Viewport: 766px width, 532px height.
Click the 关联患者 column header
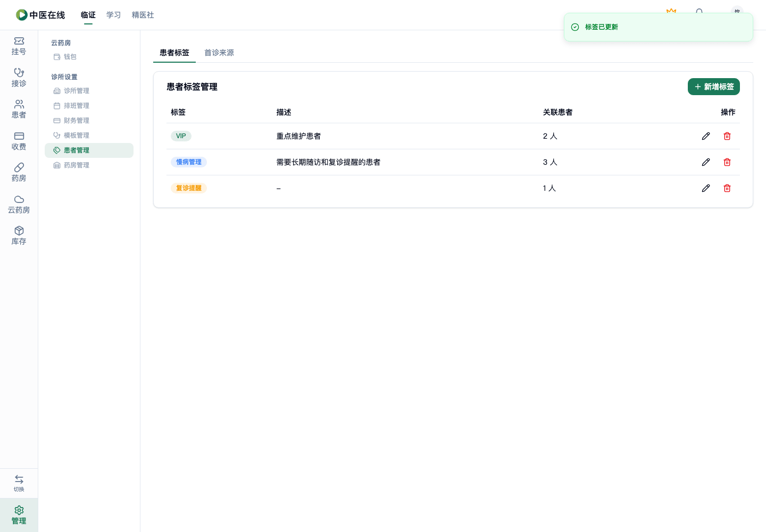[557, 112]
